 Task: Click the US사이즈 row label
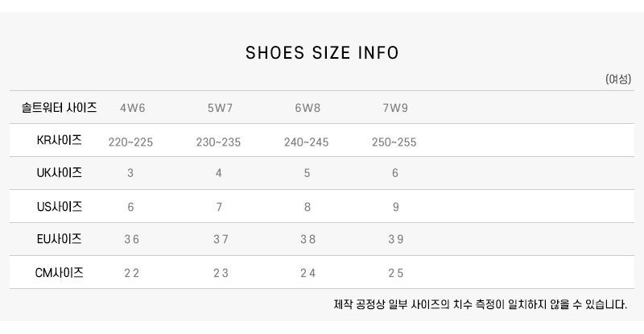point(59,207)
